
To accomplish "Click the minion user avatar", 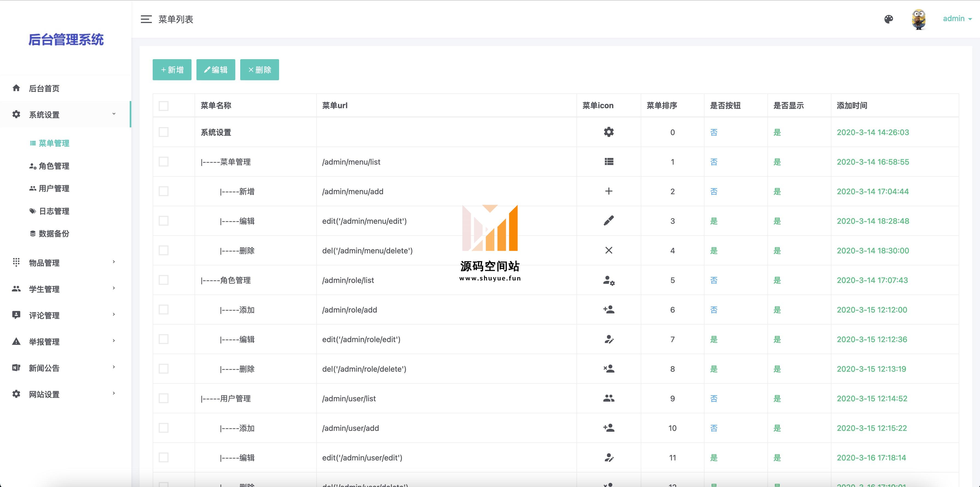I will tap(918, 19).
